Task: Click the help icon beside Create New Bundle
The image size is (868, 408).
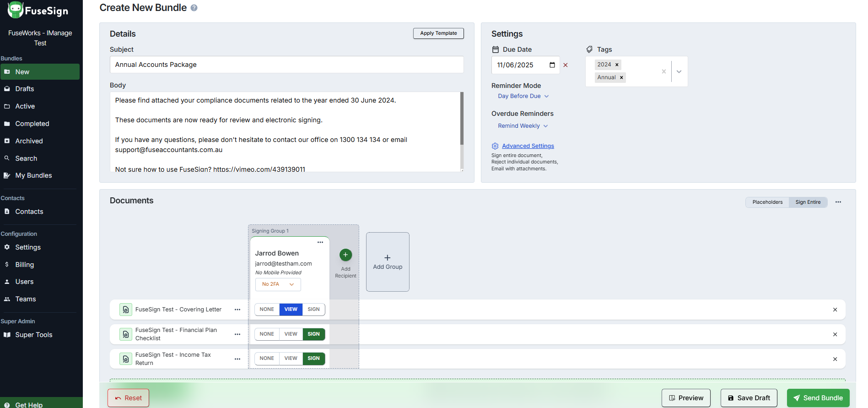Action: point(194,8)
